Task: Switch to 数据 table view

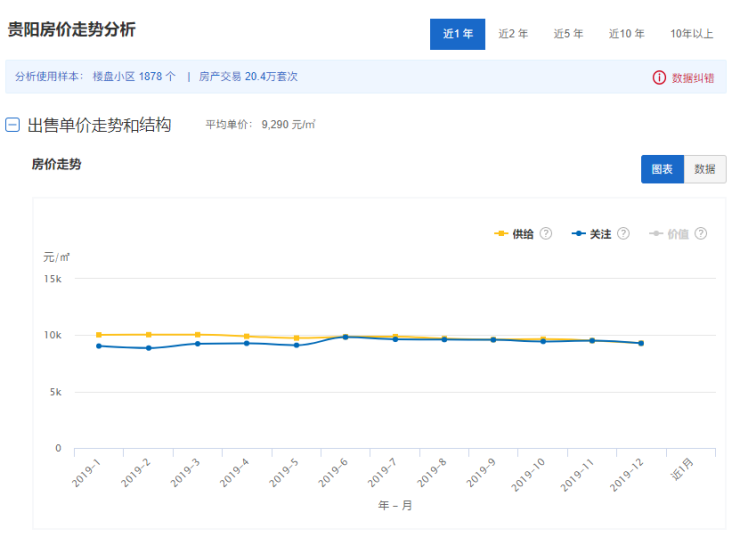Action: (x=705, y=170)
